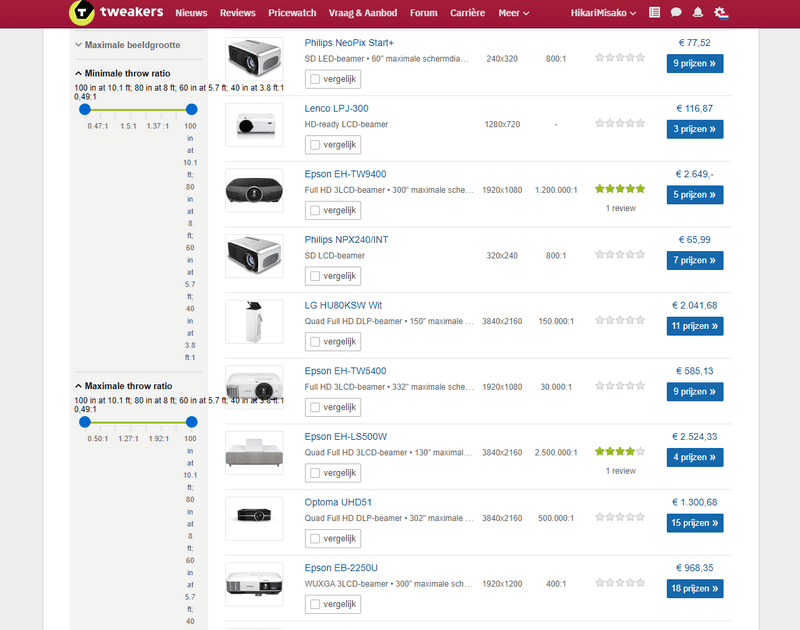This screenshot has width=800, height=630.
Task: Click the 1 review text under Epson EH-TW9400
Action: (x=620, y=208)
